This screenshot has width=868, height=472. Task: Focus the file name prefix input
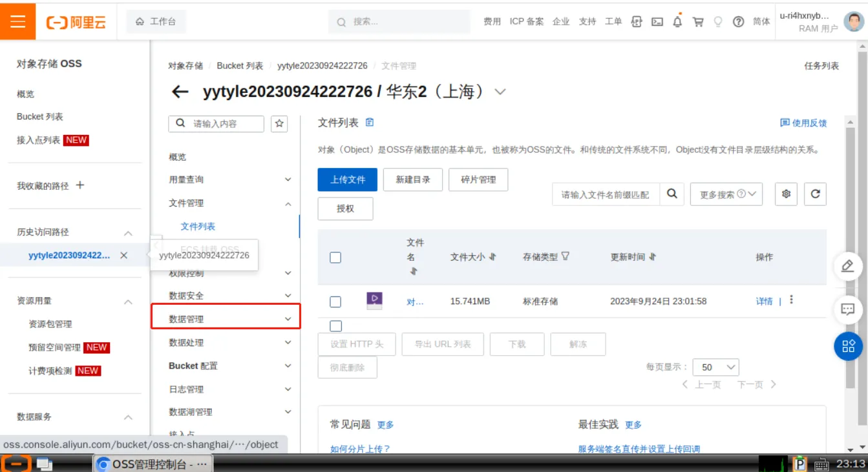606,194
